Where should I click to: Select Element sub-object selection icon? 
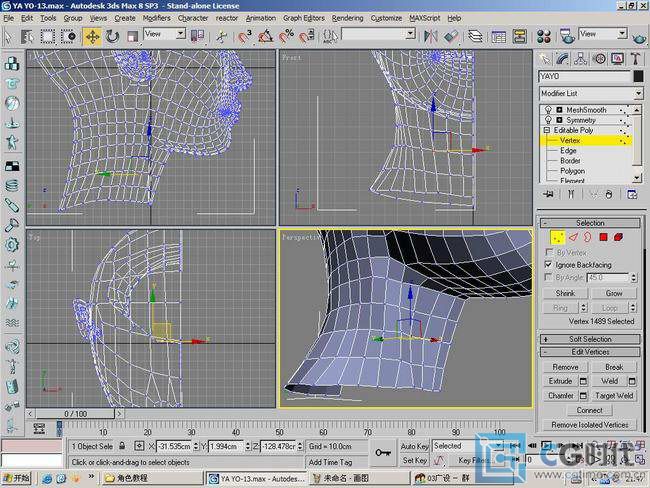[618, 237]
